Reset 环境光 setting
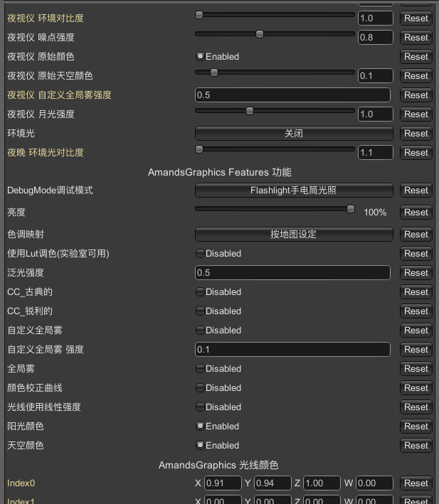439x504 pixels. tap(416, 134)
